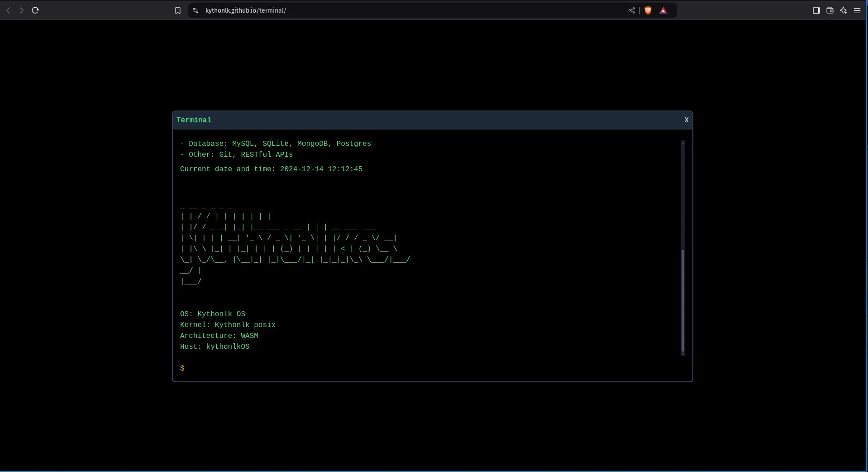Click the yellow $ shell prompt
This screenshot has width=868, height=472.
pos(182,369)
